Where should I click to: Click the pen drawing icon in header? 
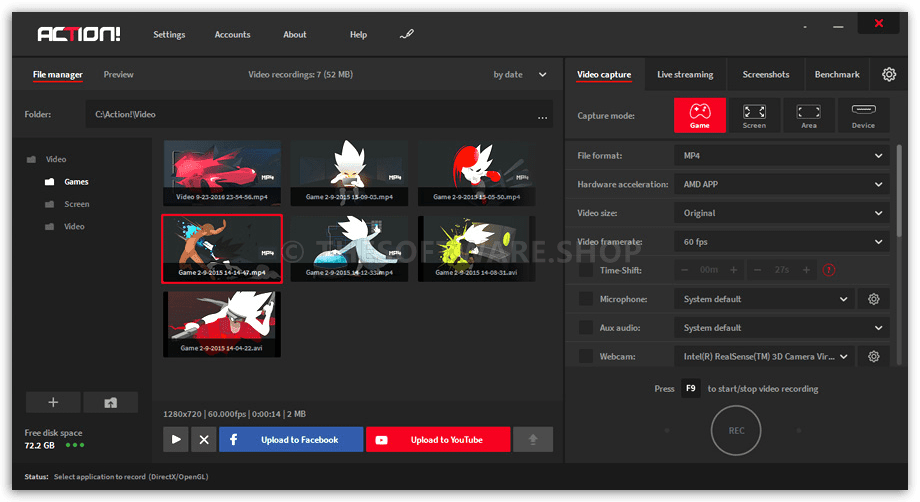(x=407, y=35)
